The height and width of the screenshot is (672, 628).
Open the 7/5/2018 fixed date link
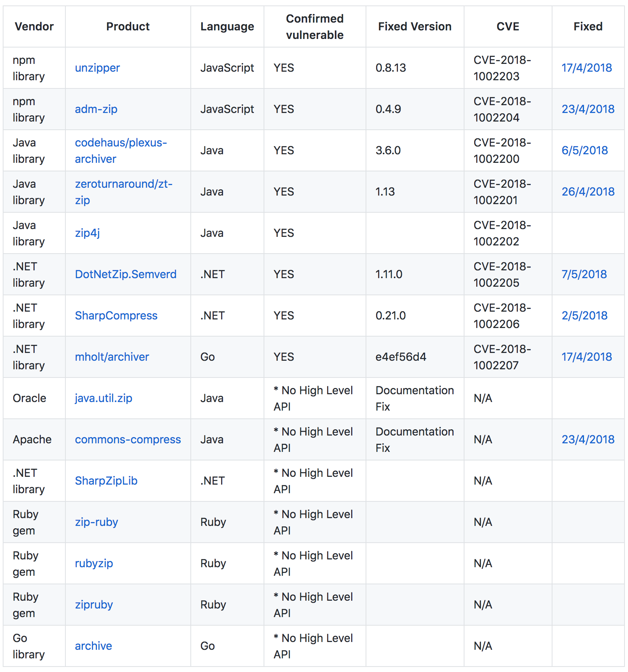[584, 274]
